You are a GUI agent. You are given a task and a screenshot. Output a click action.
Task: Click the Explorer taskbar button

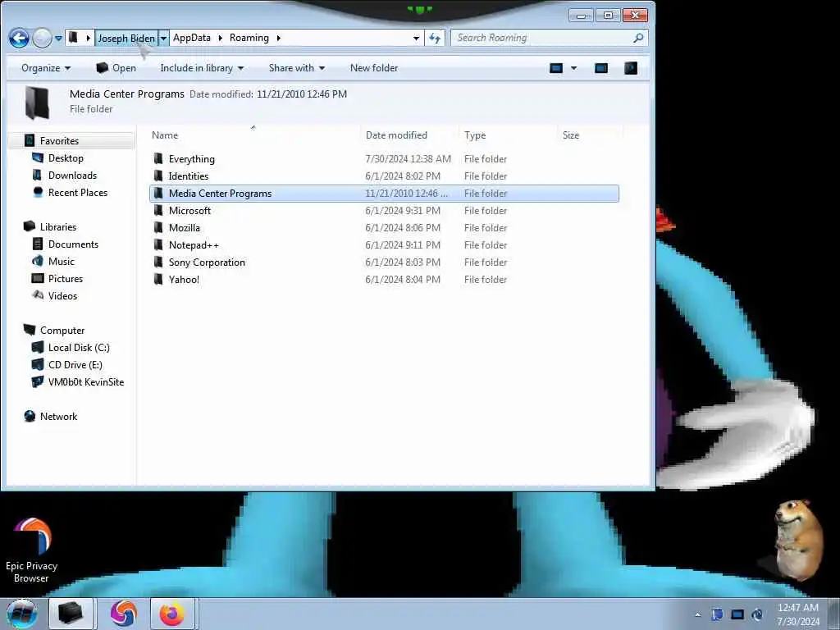coord(71,614)
